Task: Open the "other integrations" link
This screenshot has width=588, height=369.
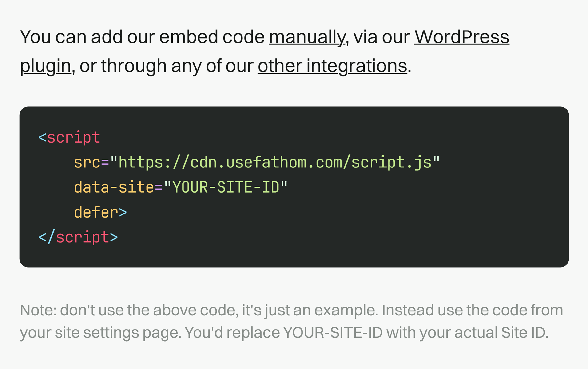Action: (332, 66)
